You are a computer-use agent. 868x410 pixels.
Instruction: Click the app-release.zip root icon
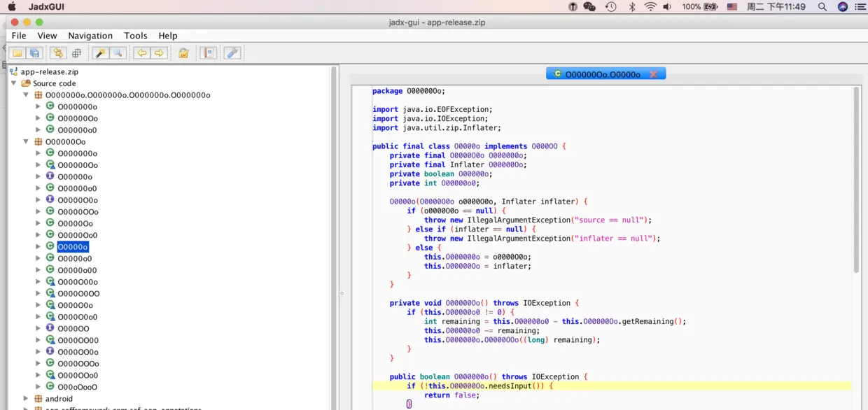13,71
